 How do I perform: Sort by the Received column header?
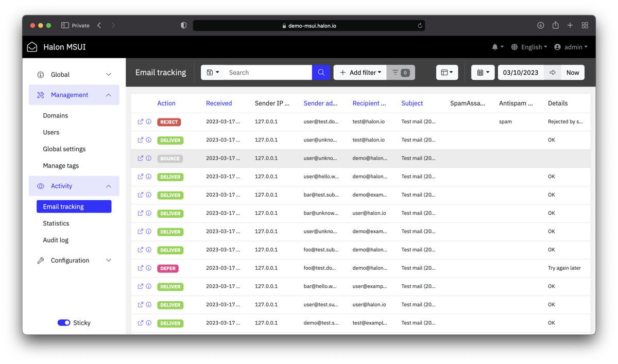pos(219,103)
